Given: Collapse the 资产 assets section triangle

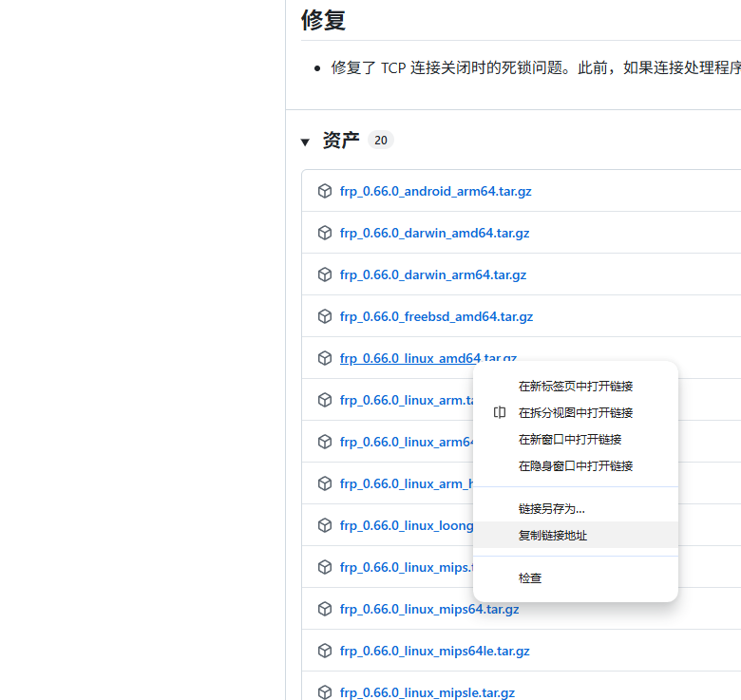Looking at the screenshot, I should (305, 142).
